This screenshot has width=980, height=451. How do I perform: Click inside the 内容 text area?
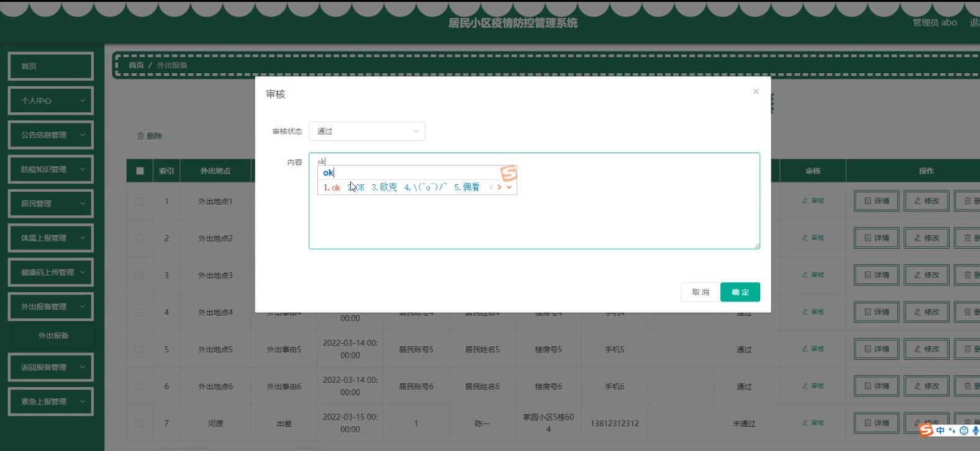coord(534,201)
